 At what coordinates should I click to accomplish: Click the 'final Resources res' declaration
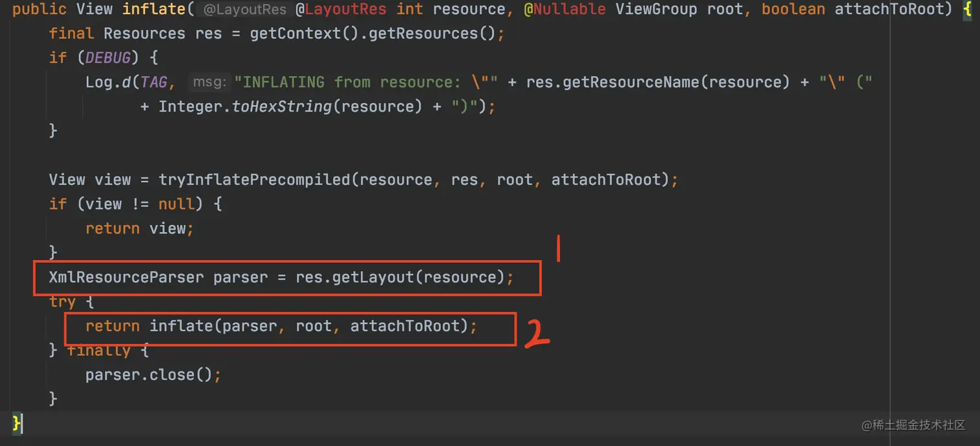tap(135, 34)
